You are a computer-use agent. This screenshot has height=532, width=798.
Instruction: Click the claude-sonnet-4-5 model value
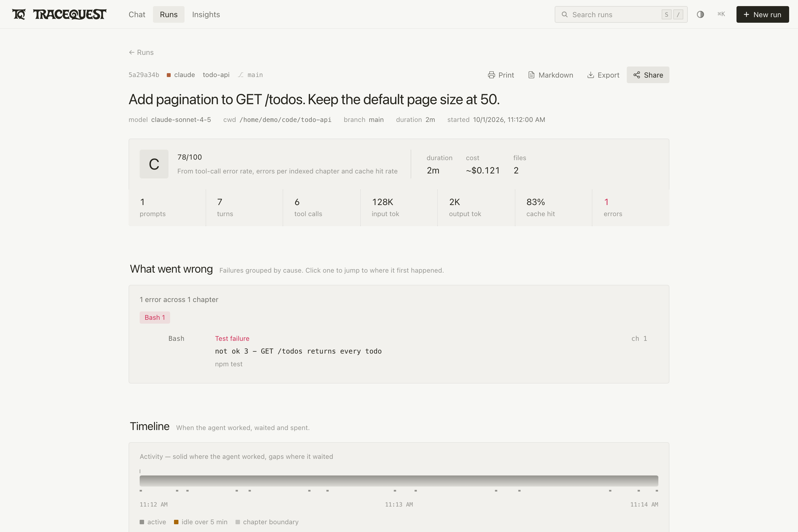tap(181, 120)
